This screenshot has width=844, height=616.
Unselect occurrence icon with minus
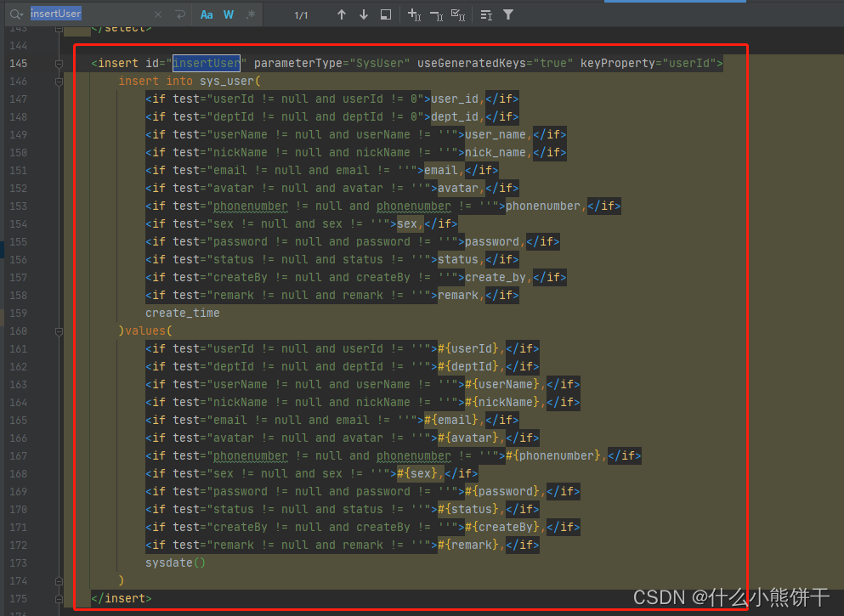click(437, 16)
